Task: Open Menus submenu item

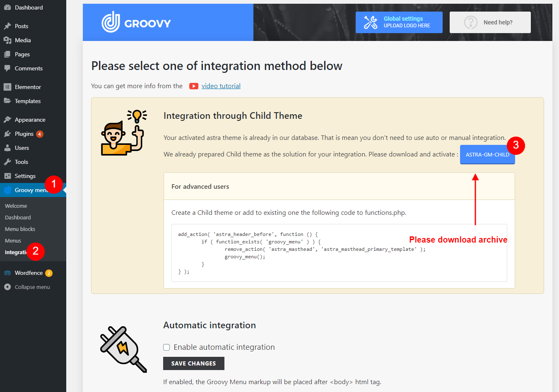Action: coord(13,240)
